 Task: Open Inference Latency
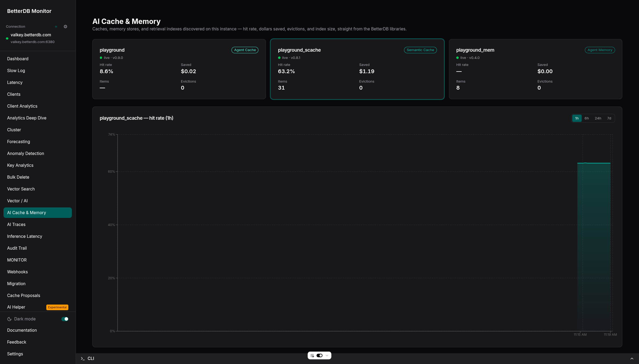[38, 236]
